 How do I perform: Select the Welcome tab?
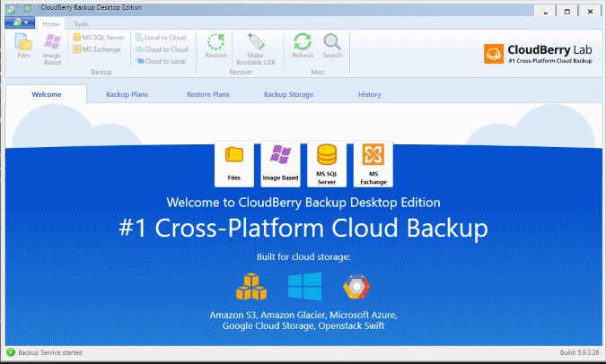(47, 94)
